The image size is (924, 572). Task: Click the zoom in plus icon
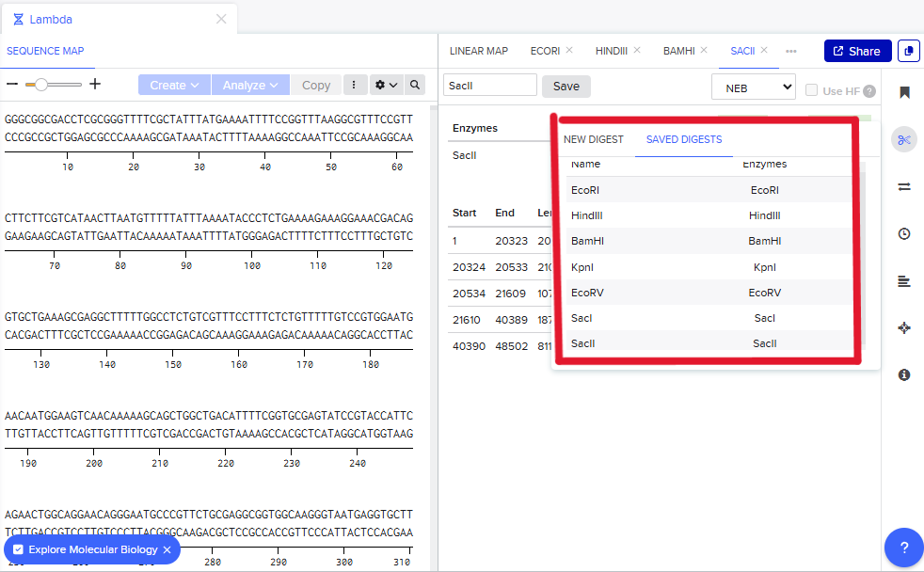(95, 85)
